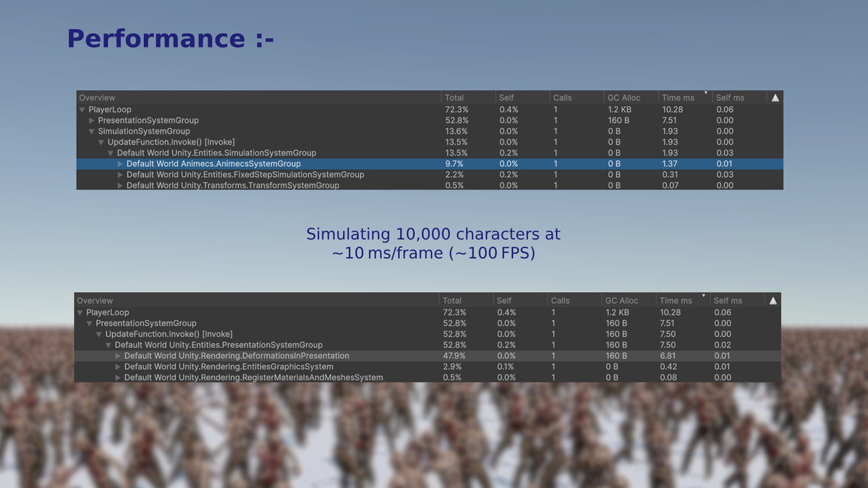The height and width of the screenshot is (488, 868).
Task: Expand the Animecs.AnimecsSystemGroup row arrow
Action: pyautogui.click(x=120, y=164)
